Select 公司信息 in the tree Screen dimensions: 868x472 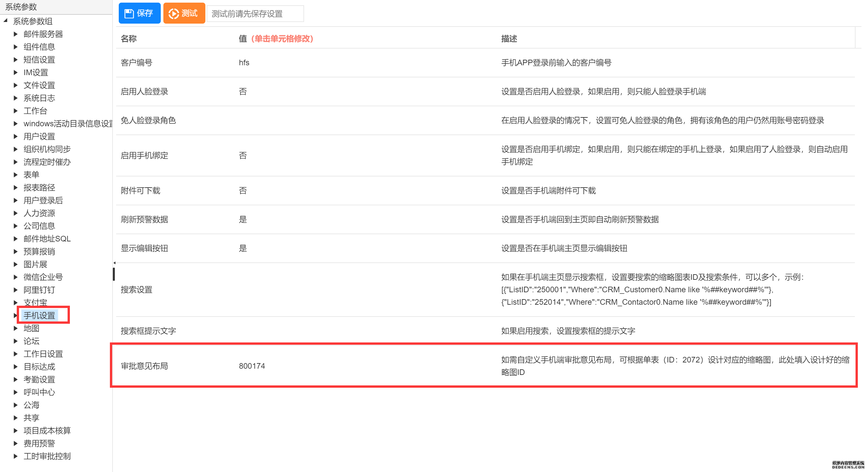(39, 226)
